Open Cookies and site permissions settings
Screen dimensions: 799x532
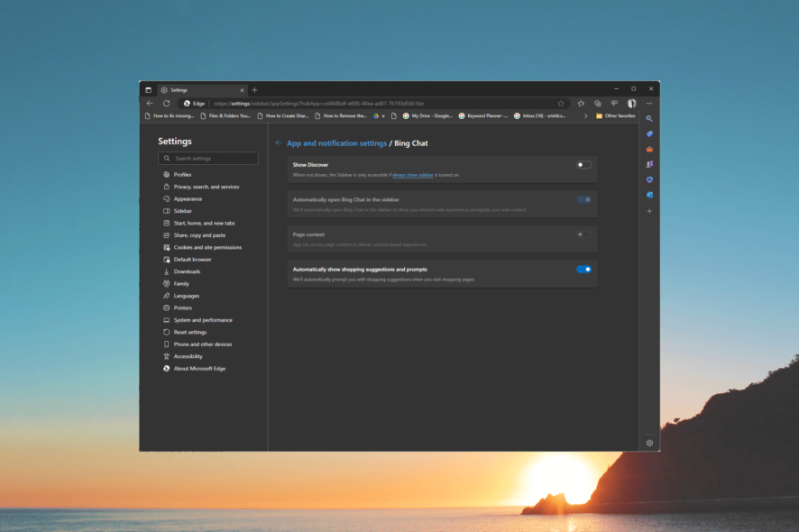tap(207, 247)
